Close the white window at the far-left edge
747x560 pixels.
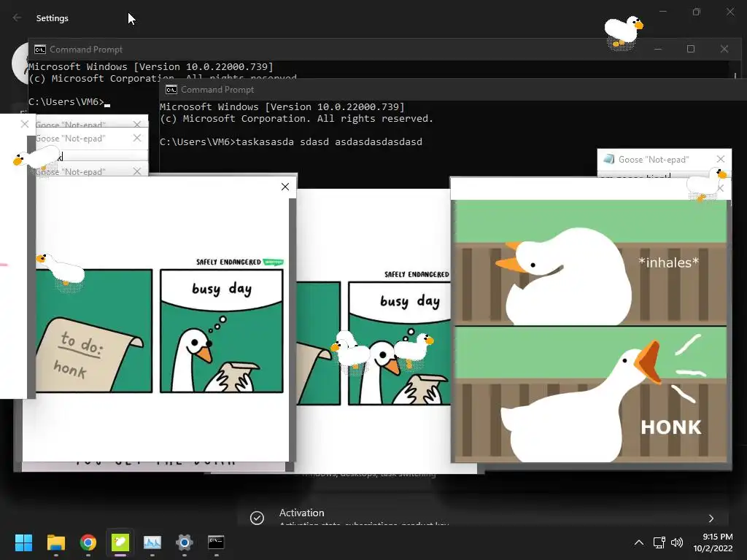[x=25, y=124]
